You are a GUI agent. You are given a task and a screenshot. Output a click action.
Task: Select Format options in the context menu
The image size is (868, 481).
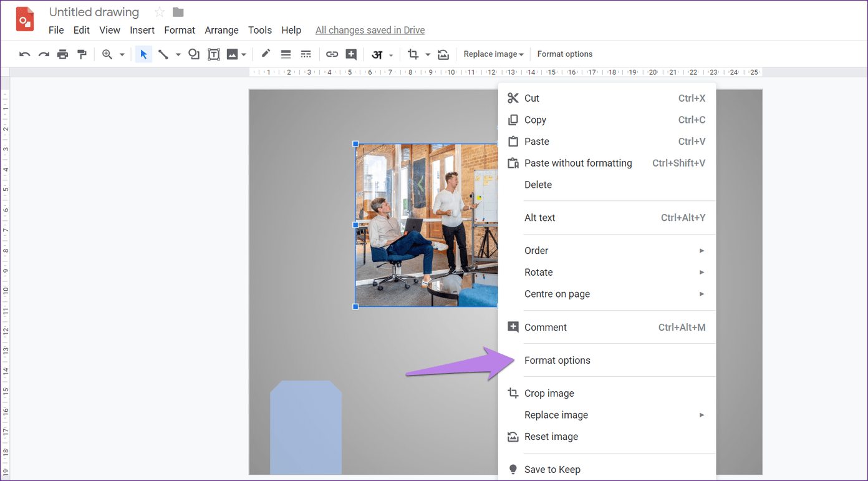pyautogui.click(x=607, y=360)
